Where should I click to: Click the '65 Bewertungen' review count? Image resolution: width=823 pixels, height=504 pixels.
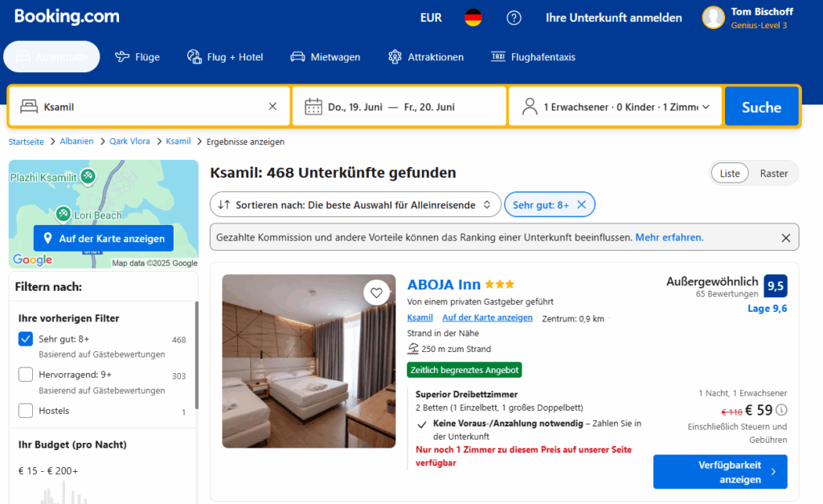coord(727,294)
